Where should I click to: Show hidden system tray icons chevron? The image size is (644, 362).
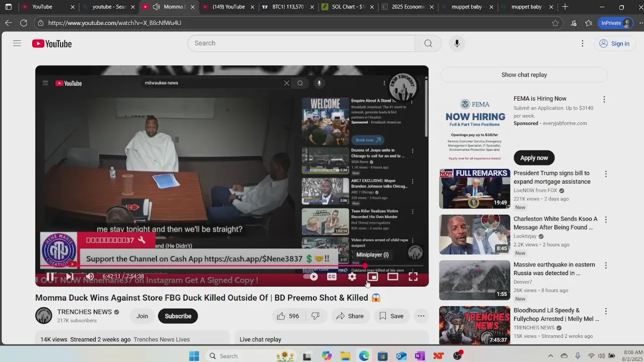click(x=550, y=356)
